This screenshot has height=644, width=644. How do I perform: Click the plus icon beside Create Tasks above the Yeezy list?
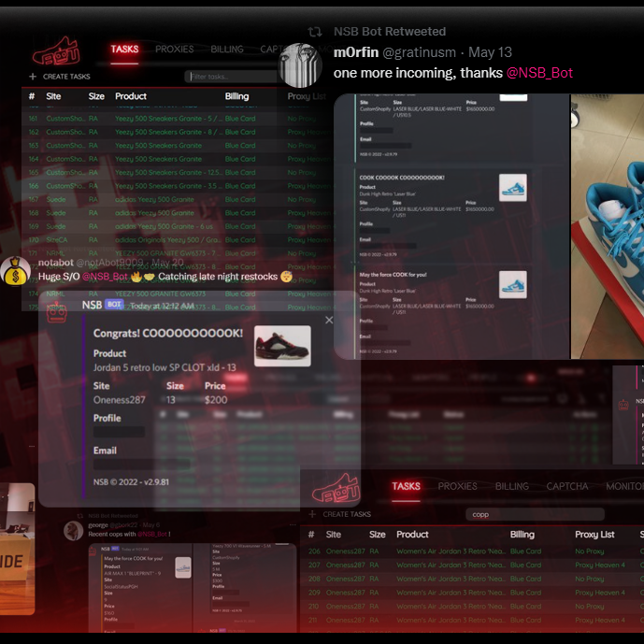pos(33,77)
